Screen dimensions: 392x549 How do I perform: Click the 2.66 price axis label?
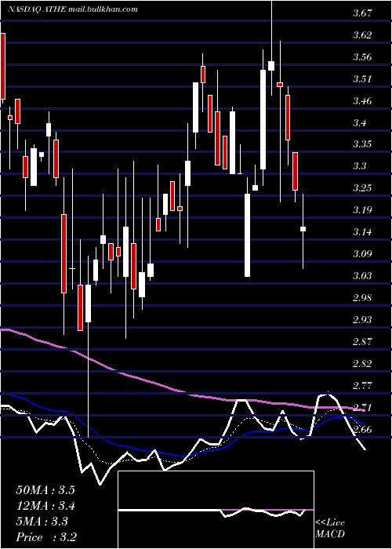362,430
